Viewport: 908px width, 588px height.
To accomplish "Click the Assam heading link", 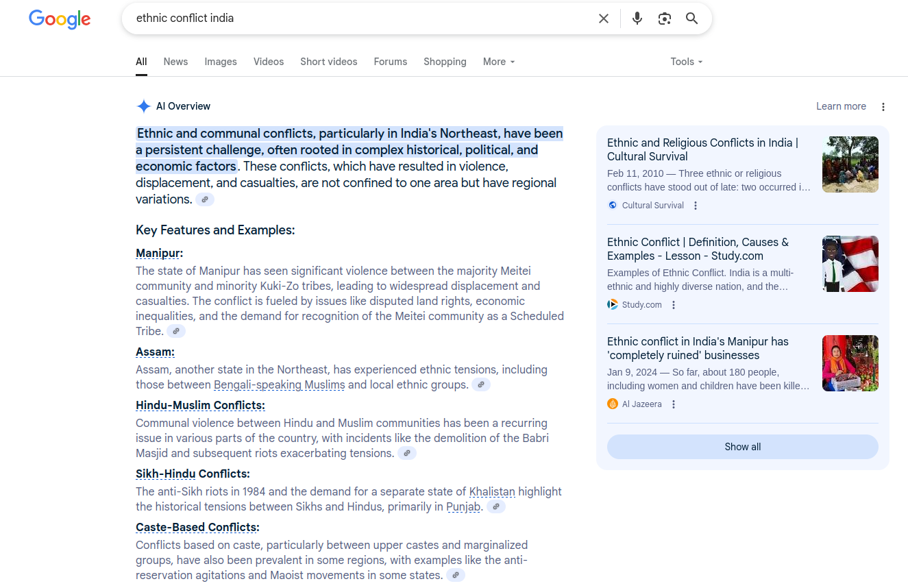I will [155, 352].
